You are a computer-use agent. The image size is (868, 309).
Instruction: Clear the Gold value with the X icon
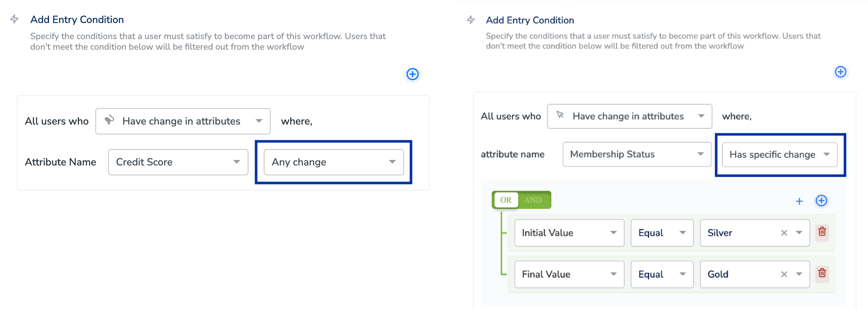(x=784, y=274)
